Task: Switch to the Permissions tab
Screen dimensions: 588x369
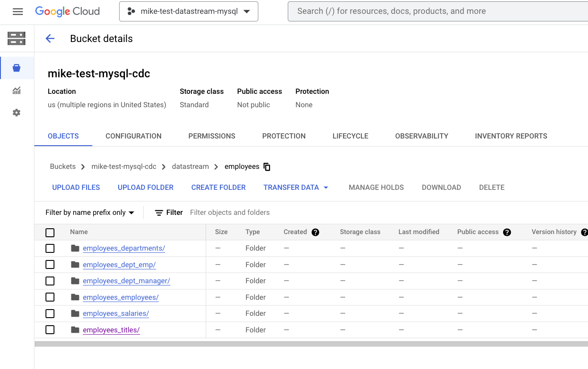Action: point(212,136)
